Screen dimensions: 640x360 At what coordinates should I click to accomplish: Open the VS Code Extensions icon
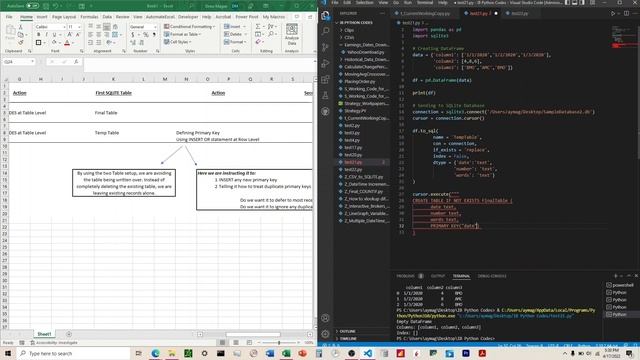tap(325, 79)
